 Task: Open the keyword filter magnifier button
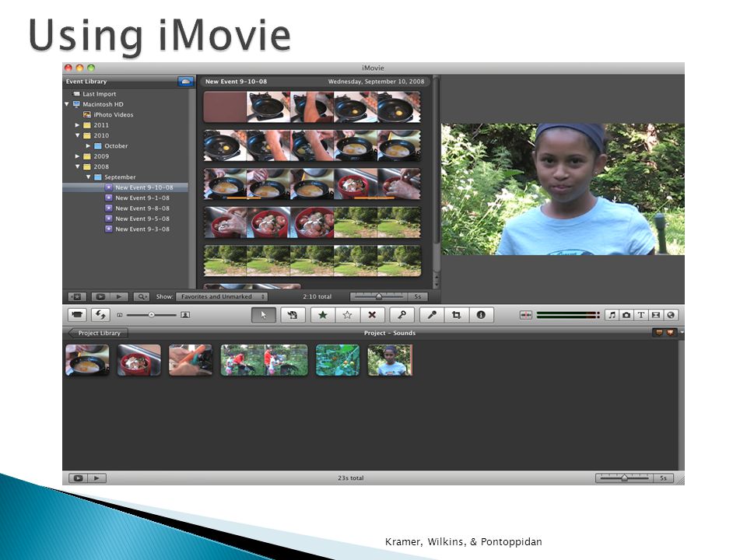click(141, 296)
